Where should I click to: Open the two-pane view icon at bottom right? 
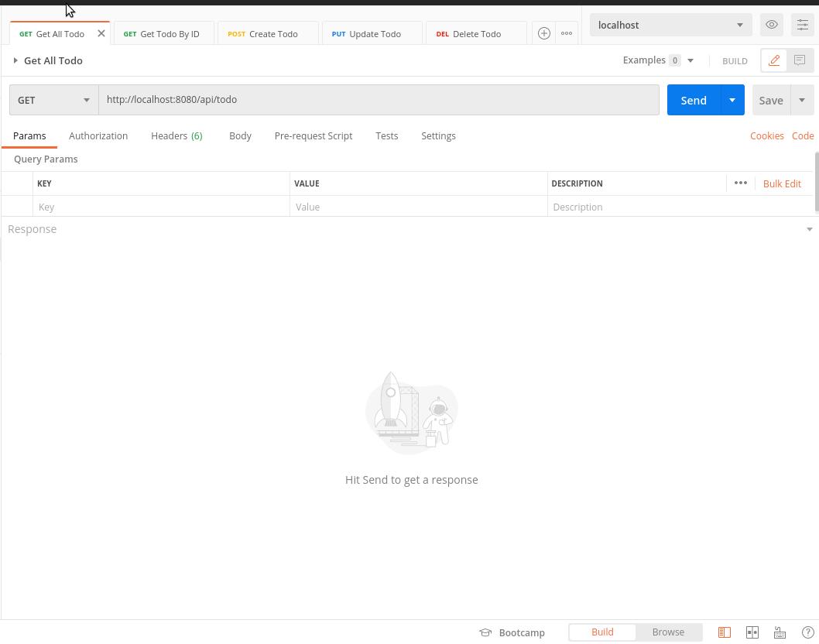(x=752, y=632)
